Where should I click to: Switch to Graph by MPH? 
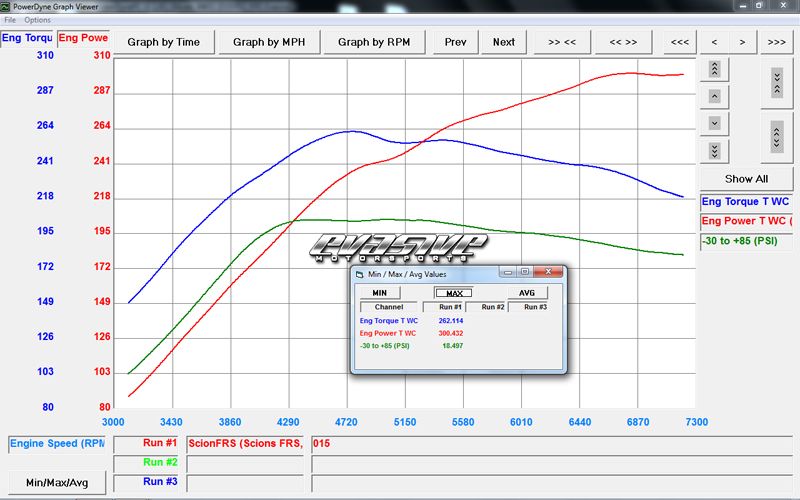coord(269,42)
